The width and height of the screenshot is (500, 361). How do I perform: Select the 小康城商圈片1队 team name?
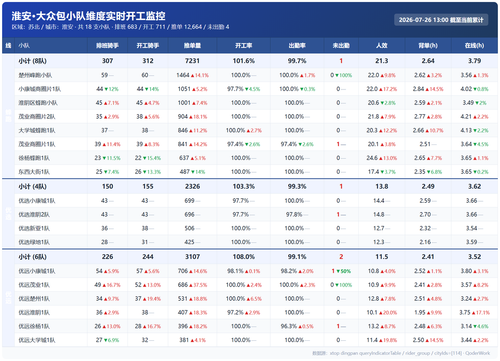coord(39,89)
